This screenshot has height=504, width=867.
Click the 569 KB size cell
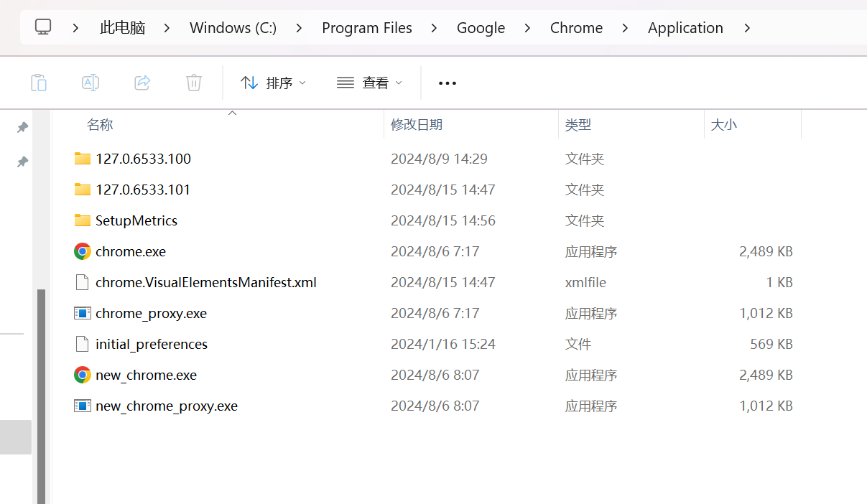pyautogui.click(x=771, y=344)
